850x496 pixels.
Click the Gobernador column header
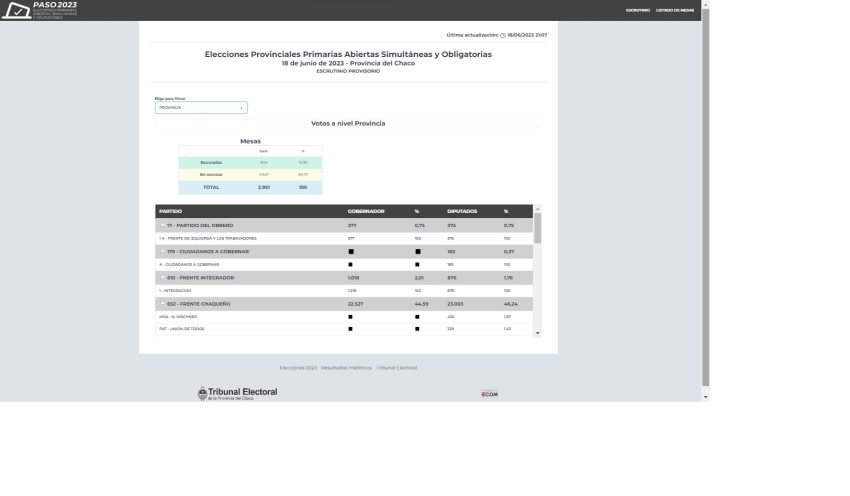pyautogui.click(x=366, y=211)
